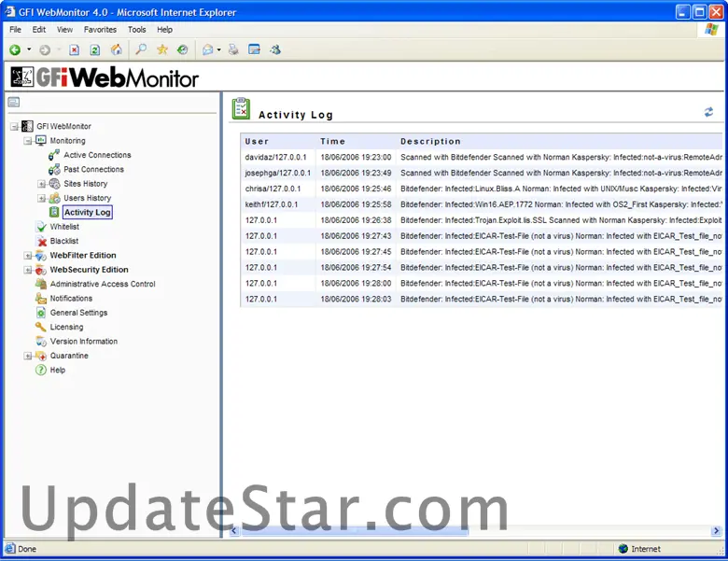The image size is (728, 561).
Task: Click the horizontal scrollbar right arrow
Action: click(717, 530)
